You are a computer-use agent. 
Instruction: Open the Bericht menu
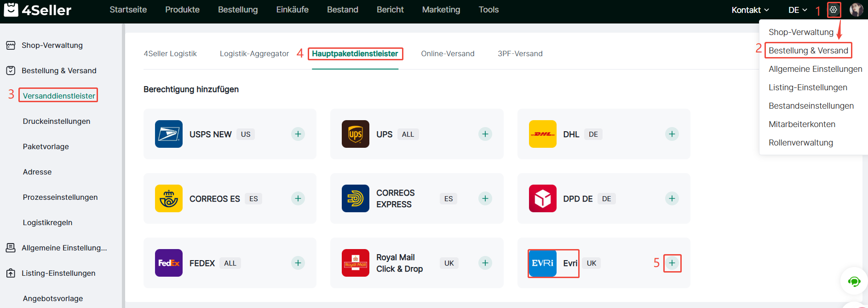click(390, 10)
